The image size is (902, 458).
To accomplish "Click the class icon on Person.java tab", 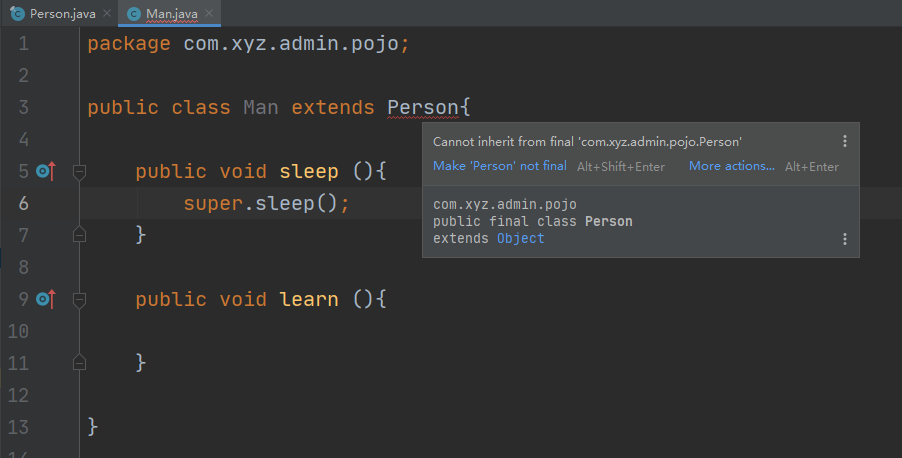I will [x=17, y=13].
